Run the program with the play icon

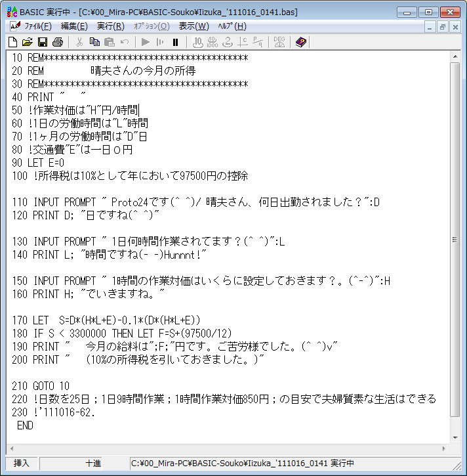click(146, 42)
